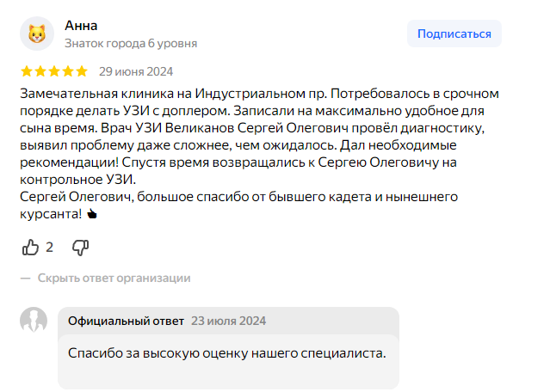Click the review date 29 июня 2024

point(135,71)
